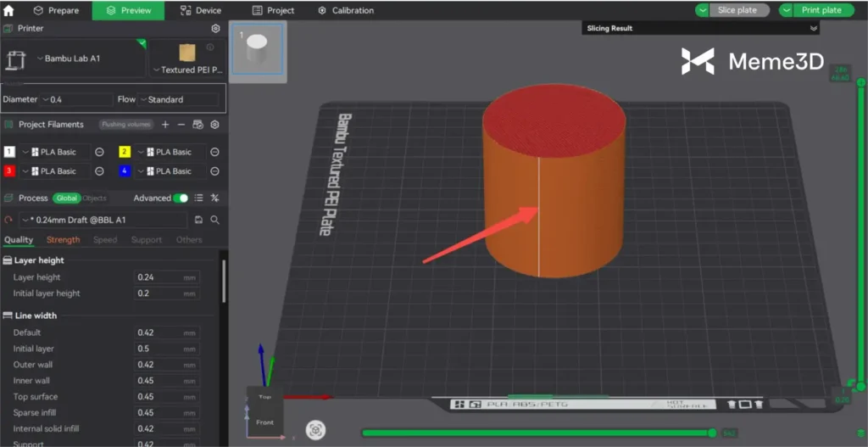This screenshot has height=447, width=868.
Task: Click the view cube Front face
Action: (x=264, y=422)
